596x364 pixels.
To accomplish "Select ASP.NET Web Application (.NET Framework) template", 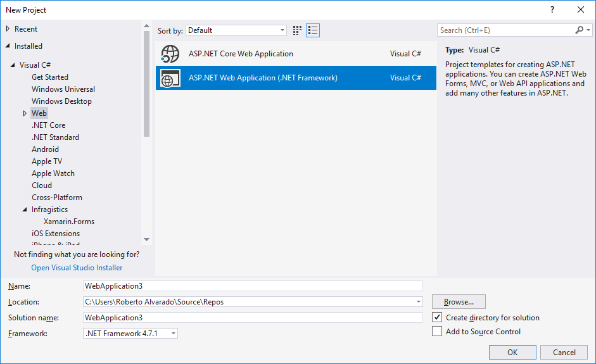I will pos(296,78).
